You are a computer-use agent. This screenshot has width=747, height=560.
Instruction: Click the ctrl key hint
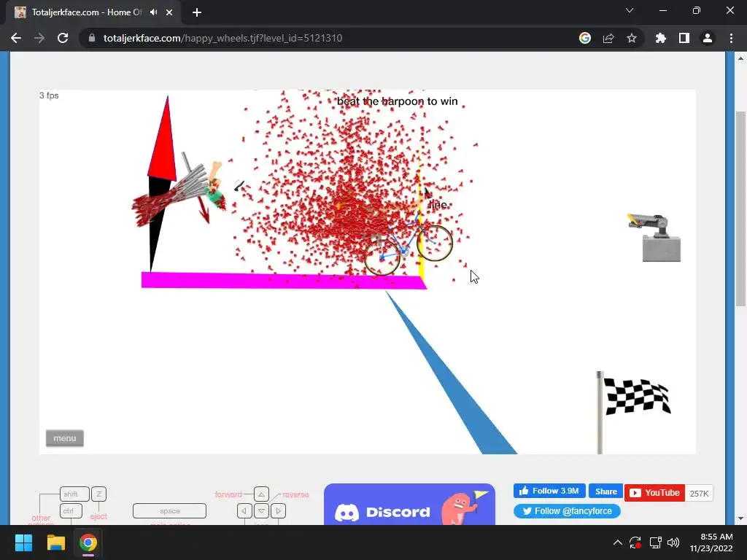(x=71, y=511)
